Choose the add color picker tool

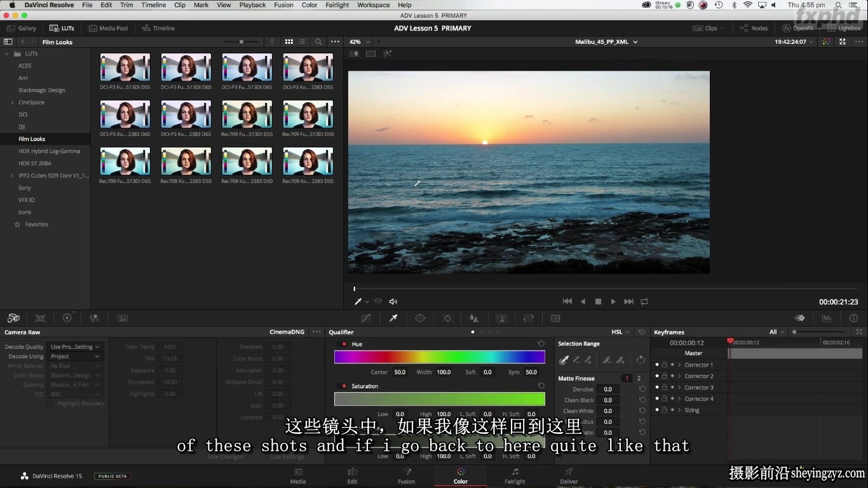pyautogui.click(x=588, y=360)
